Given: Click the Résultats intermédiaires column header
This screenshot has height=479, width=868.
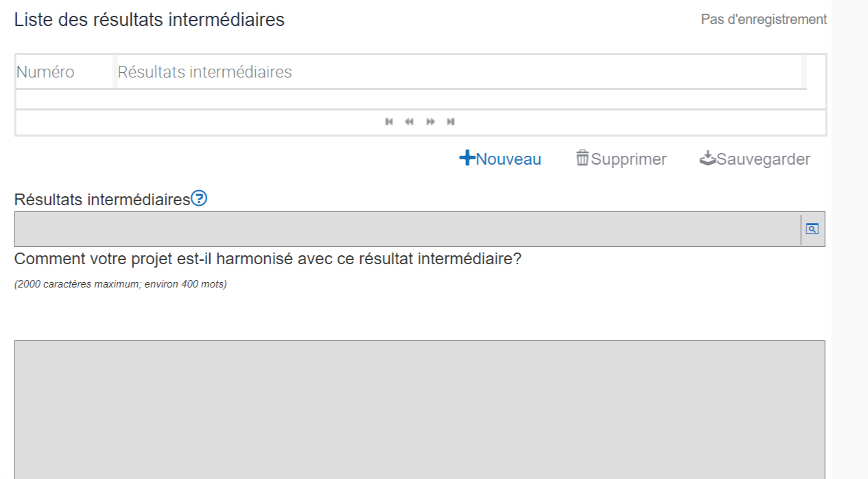Looking at the screenshot, I should 204,72.
